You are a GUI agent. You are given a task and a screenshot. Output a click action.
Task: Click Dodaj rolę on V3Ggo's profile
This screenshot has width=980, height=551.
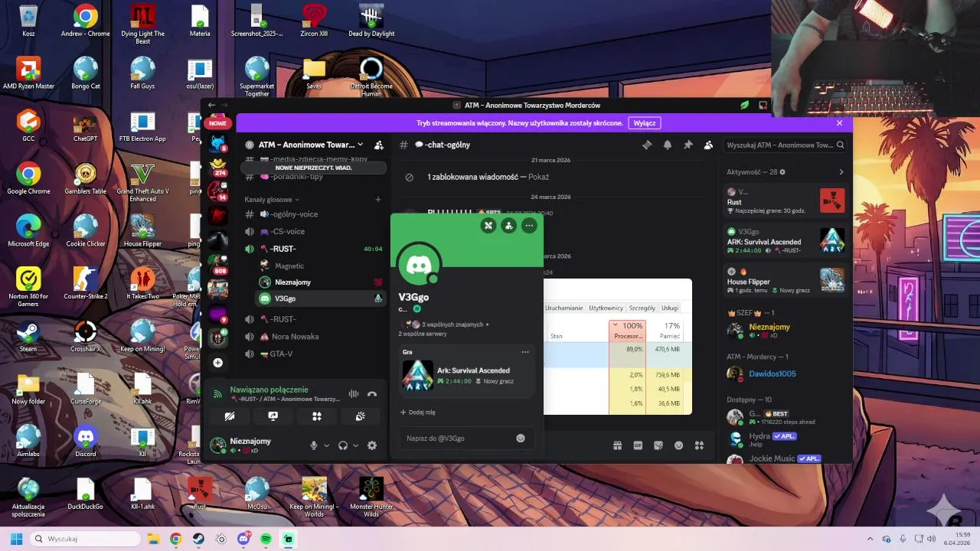pyautogui.click(x=417, y=412)
